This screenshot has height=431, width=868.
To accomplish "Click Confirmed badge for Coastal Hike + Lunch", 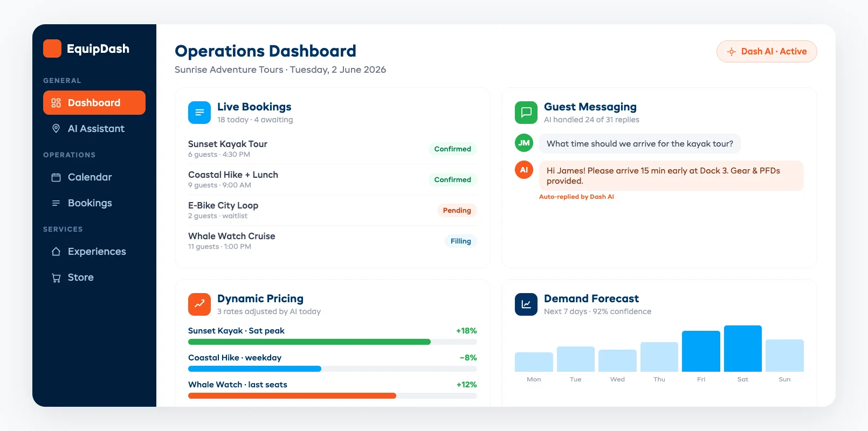I will [x=453, y=180].
